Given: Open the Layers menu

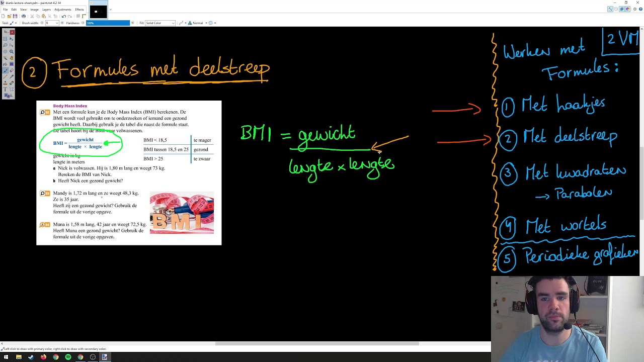Looking at the screenshot, I should tap(46, 10).
